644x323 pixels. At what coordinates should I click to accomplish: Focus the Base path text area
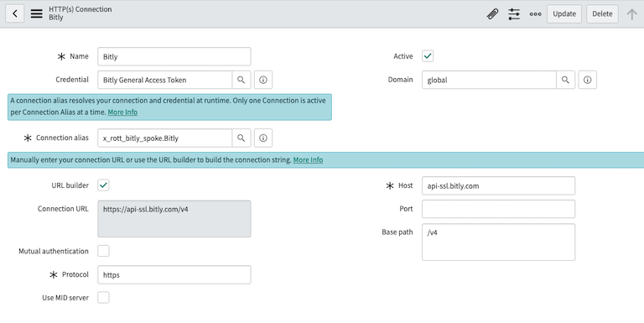coord(499,242)
